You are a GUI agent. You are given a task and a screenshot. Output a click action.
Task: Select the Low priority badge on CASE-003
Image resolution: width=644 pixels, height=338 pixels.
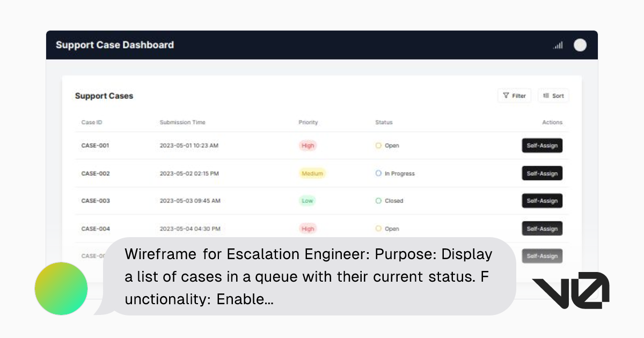click(307, 201)
